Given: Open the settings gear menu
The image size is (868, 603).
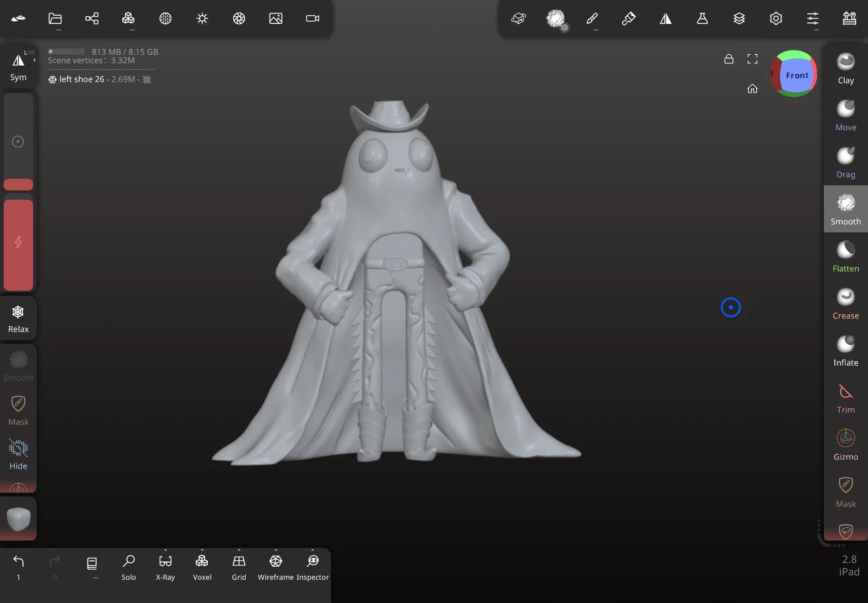Looking at the screenshot, I should point(776,18).
